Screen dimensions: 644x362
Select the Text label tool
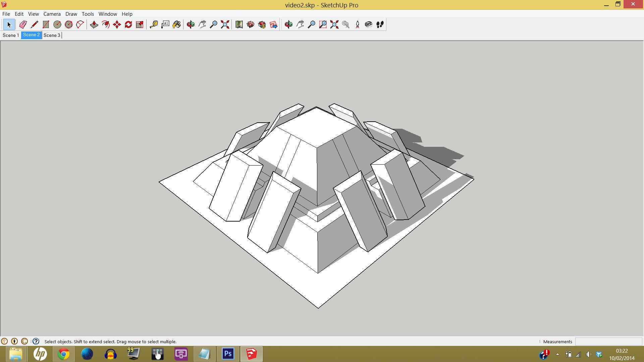tap(165, 24)
